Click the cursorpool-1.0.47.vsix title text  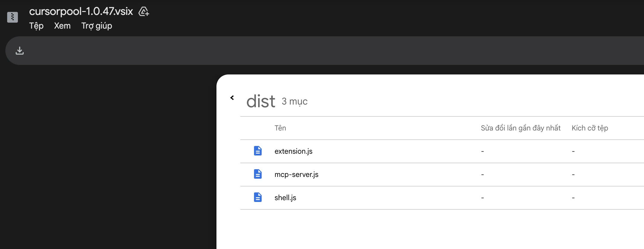pyautogui.click(x=81, y=11)
